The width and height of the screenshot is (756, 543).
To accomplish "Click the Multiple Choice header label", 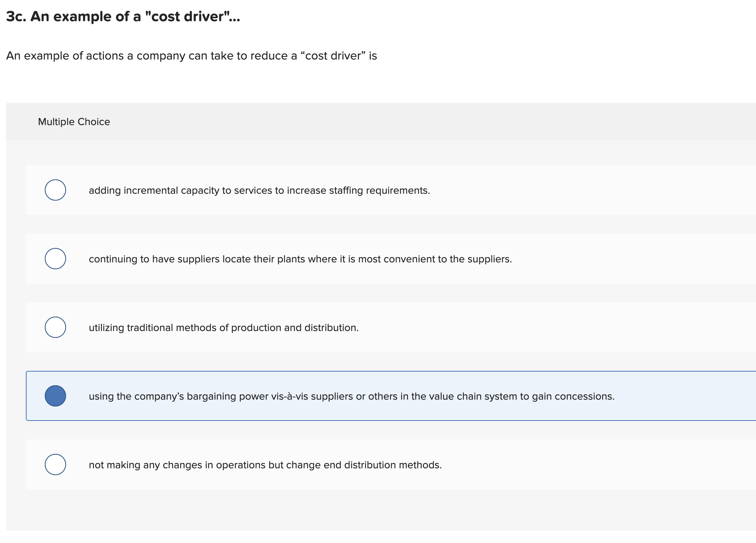I will coord(74,121).
